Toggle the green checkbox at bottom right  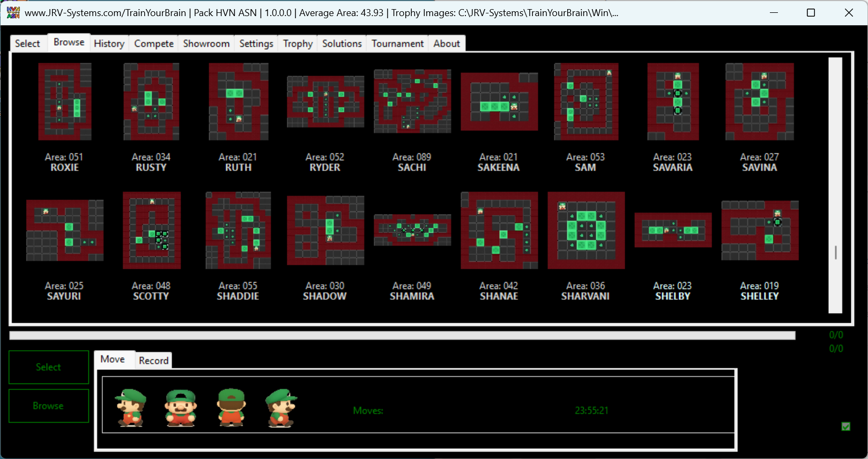(x=845, y=426)
